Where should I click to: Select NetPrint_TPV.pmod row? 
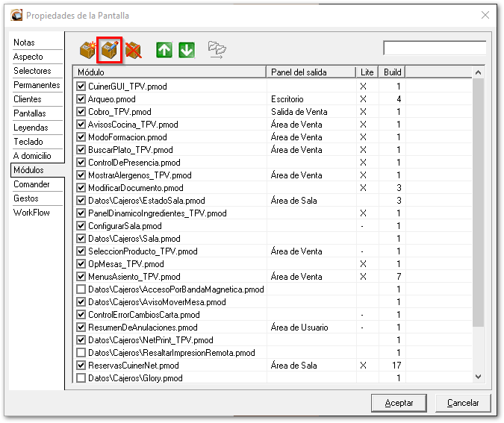pos(273,339)
